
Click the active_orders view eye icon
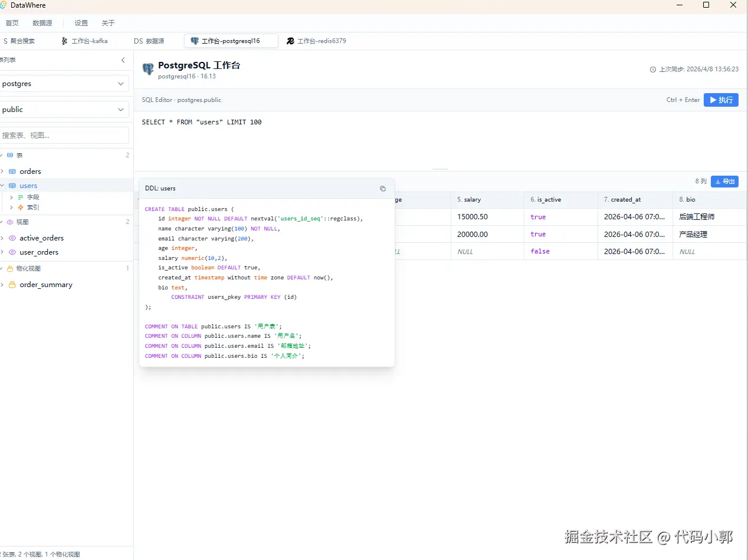[12, 238]
